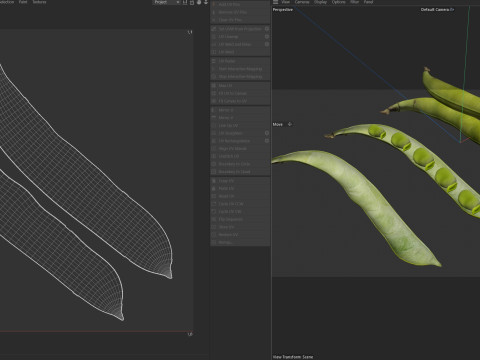The image size is (480, 360).
Task: Run the UV Rectangularize command
Action: coord(237,141)
